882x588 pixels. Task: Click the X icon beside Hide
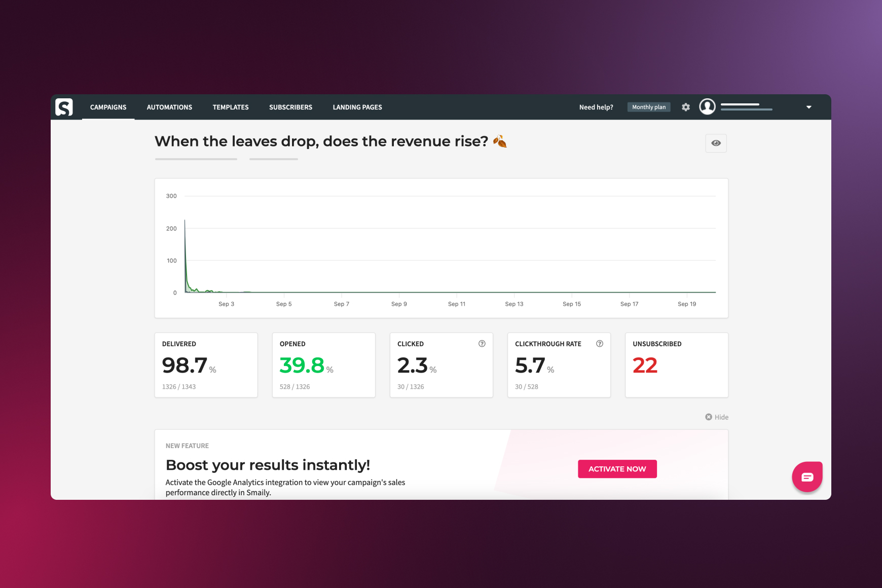click(x=709, y=417)
